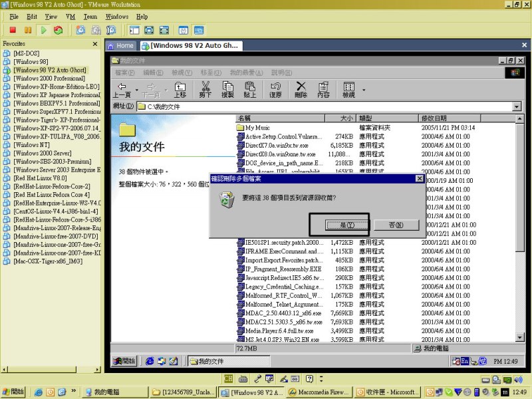
Task: Select the Windows 98 V2 Auto Ghost tab
Action: 191,46
